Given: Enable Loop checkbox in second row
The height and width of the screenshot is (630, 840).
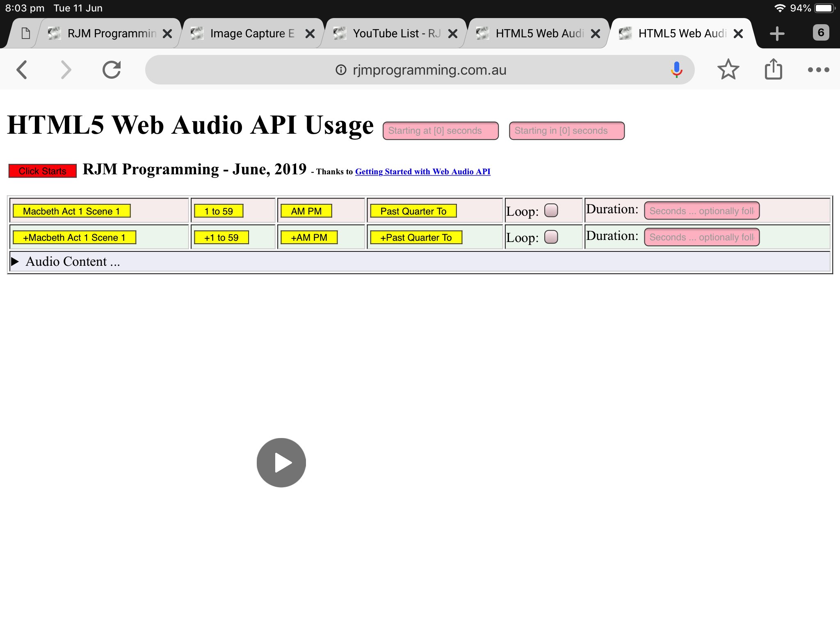Looking at the screenshot, I should click(x=551, y=237).
